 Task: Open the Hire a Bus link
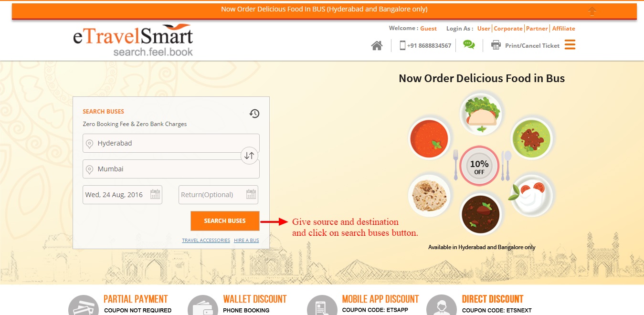[246, 241]
